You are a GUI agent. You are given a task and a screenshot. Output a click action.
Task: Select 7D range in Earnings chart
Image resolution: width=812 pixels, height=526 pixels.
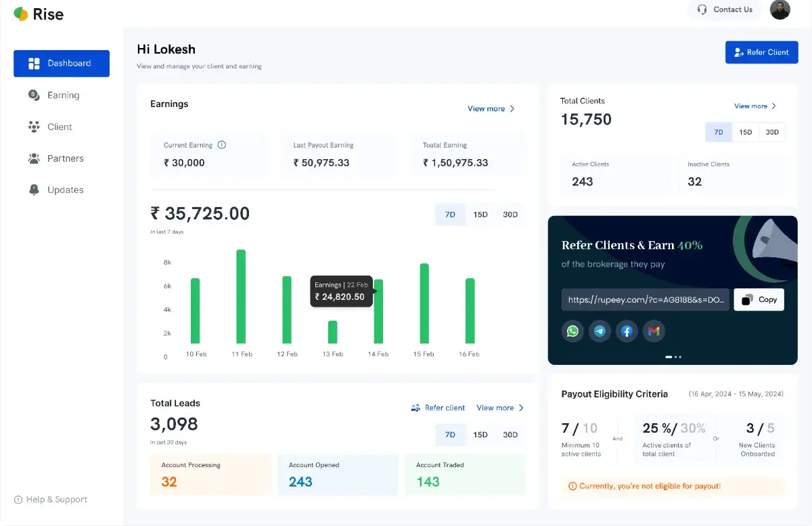(x=450, y=215)
